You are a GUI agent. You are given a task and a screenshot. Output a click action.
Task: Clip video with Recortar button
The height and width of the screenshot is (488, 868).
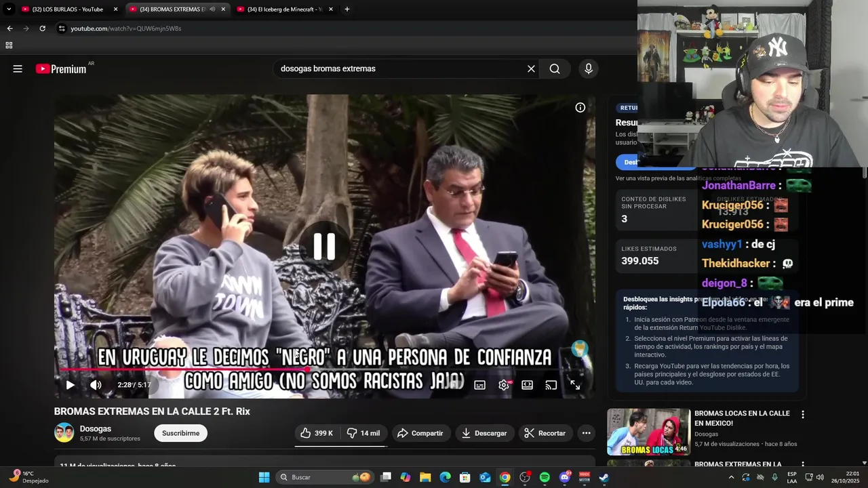[545, 433]
